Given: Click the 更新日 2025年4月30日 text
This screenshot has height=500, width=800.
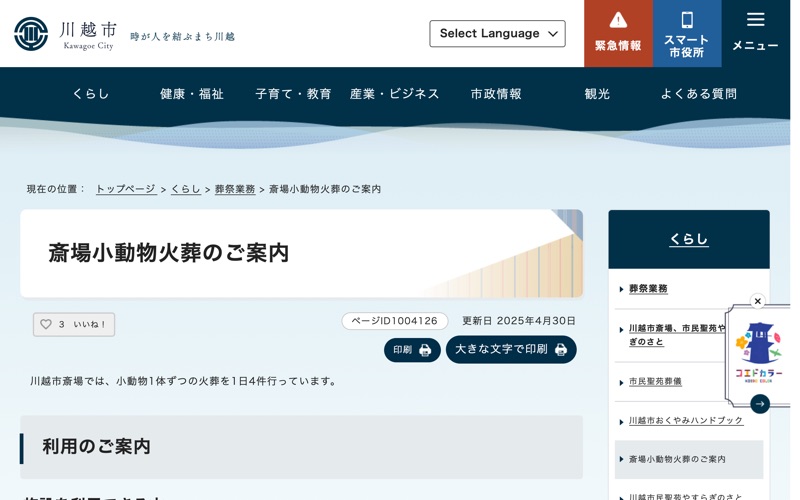Looking at the screenshot, I should pyautogui.click(x=518, y=321).
